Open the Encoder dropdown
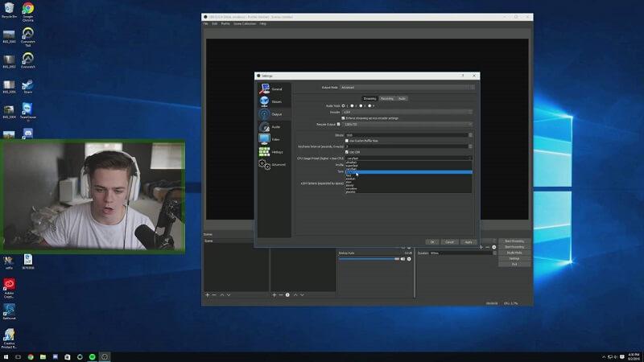644x362 pixels. click(407, 112)
